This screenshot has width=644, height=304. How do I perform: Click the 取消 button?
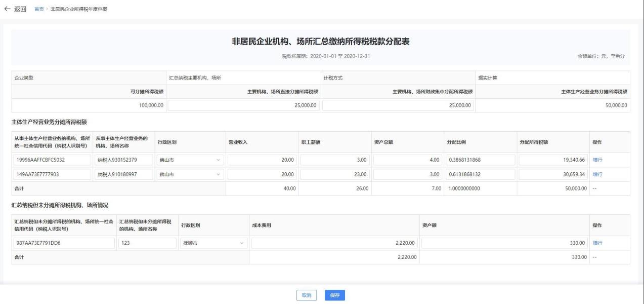click(307, 295)
